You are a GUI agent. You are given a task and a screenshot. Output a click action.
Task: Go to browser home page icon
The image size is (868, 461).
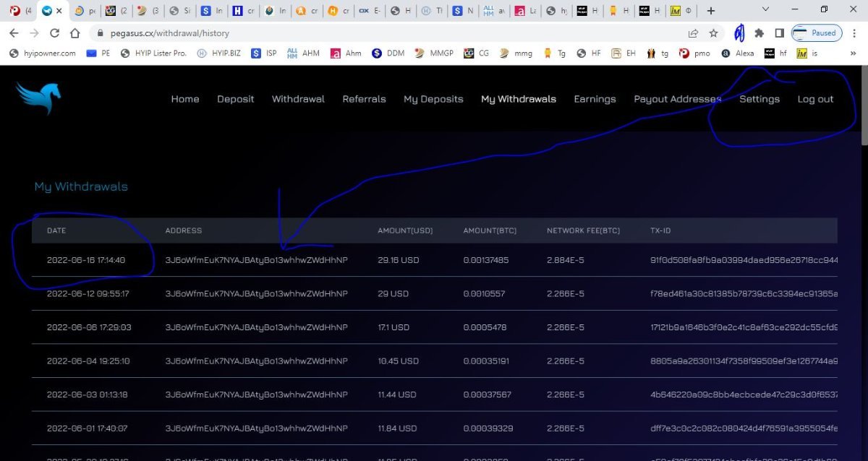75,33
